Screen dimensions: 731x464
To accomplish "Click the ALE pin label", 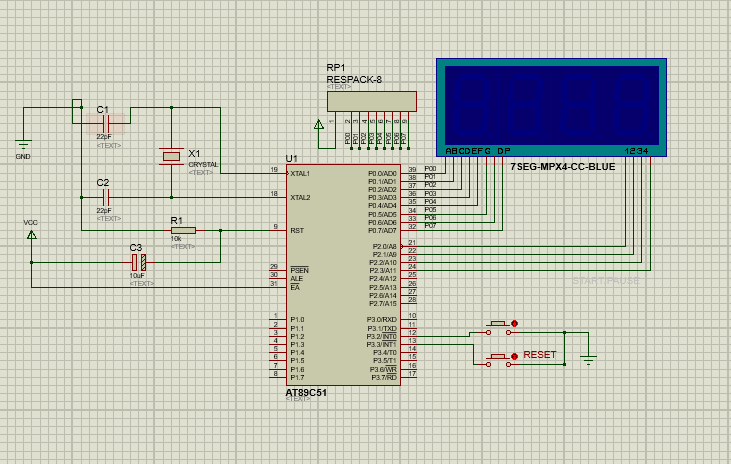I will [x=297, y=279].
